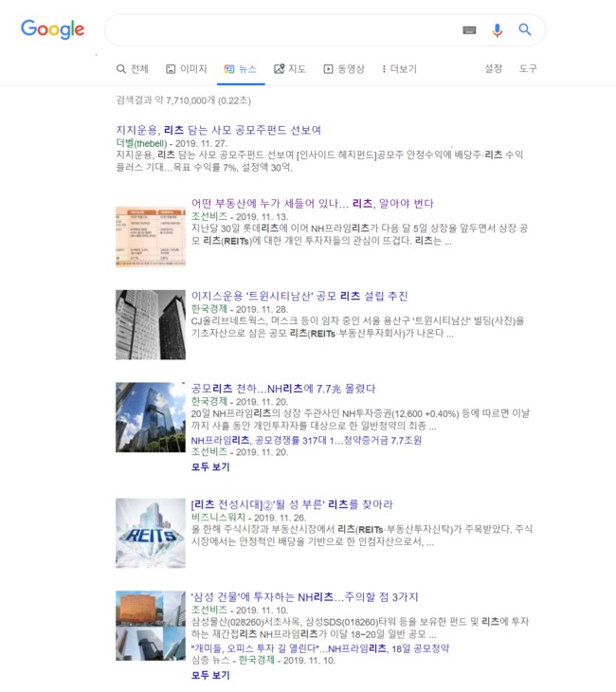
Task: Click the 더벨(thebell) source name
Action: [141, 143]
